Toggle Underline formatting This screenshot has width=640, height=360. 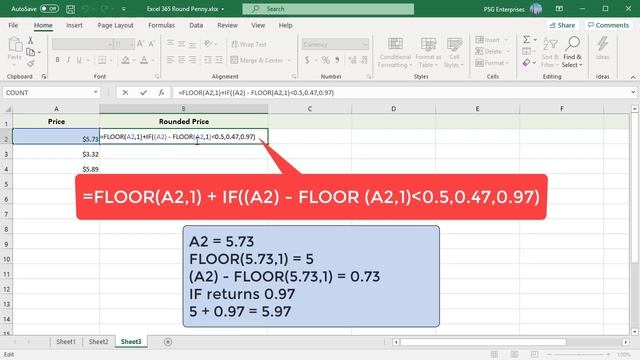coord(79,60)
